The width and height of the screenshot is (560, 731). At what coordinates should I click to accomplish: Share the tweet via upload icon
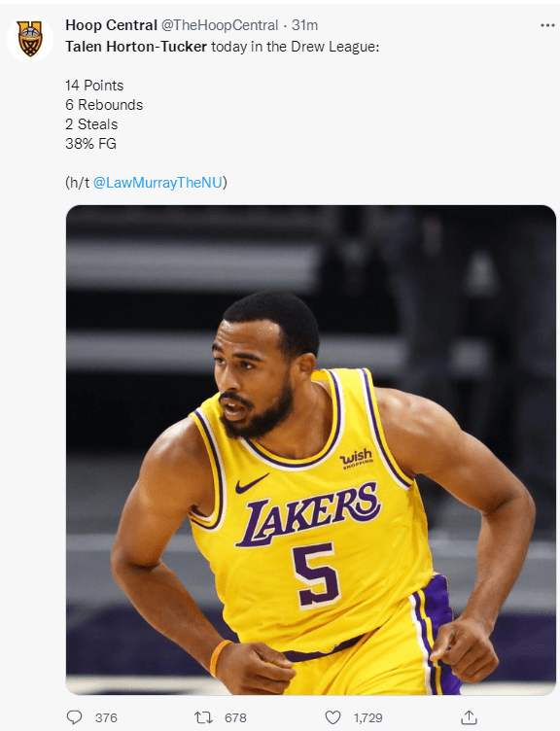point(469,717)
